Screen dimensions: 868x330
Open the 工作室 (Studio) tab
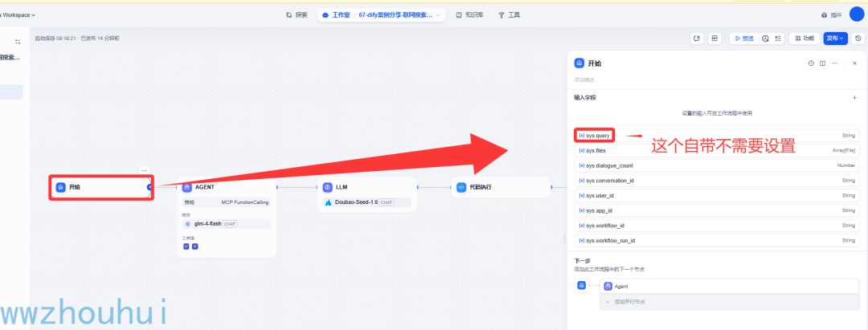(x=336, y=15)
